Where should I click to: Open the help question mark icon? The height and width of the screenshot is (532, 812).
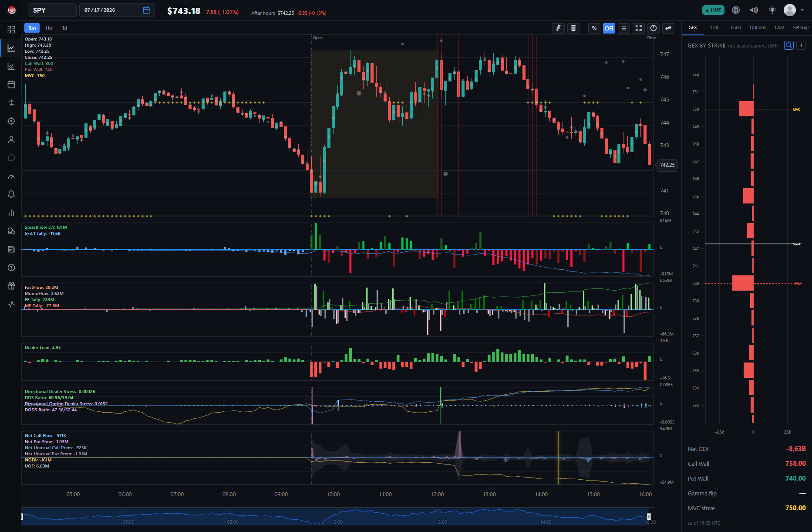pyautogui.click(x=11, y=268)
